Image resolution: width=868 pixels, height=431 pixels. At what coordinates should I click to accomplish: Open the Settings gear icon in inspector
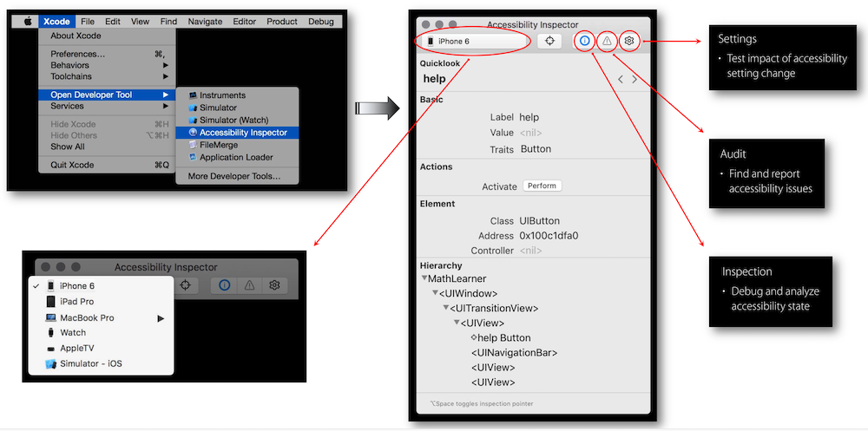click(x=630, y=41)
